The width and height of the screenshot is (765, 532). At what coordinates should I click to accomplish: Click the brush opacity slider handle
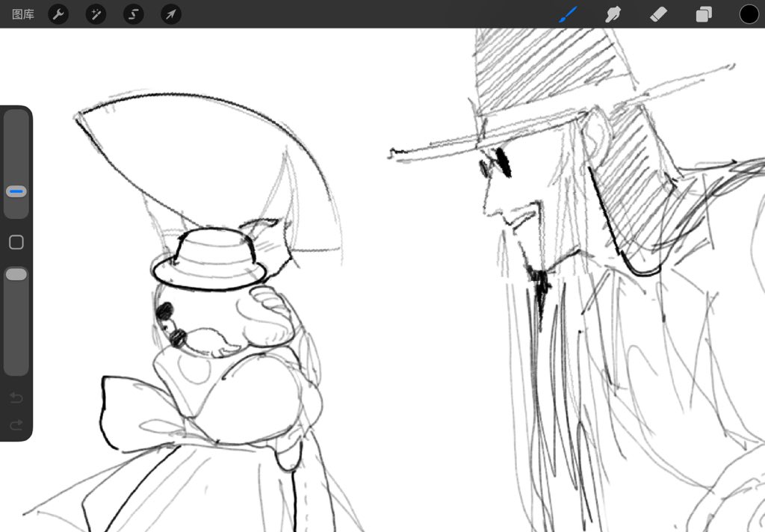pyautogui.click(x=16, y=274)
